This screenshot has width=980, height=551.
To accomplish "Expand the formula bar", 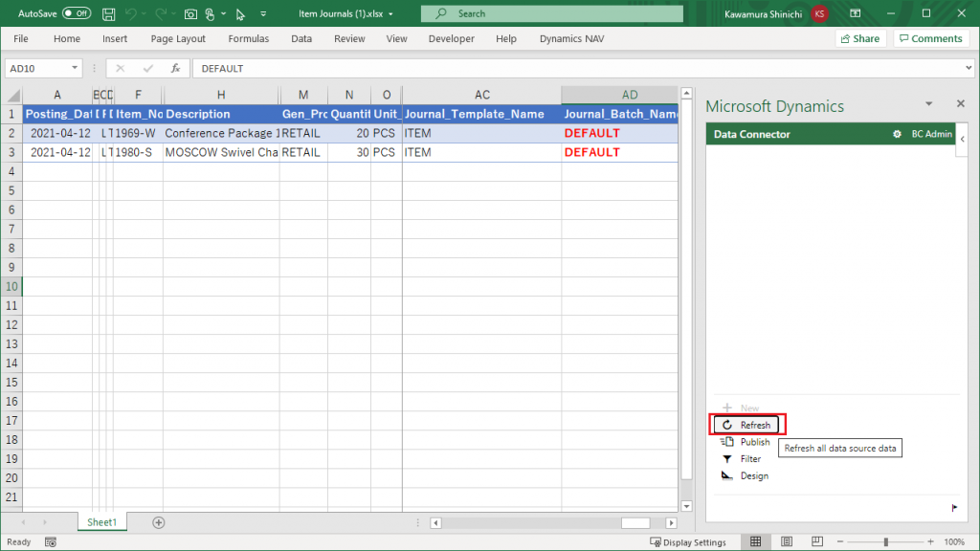I will point(969,68).
